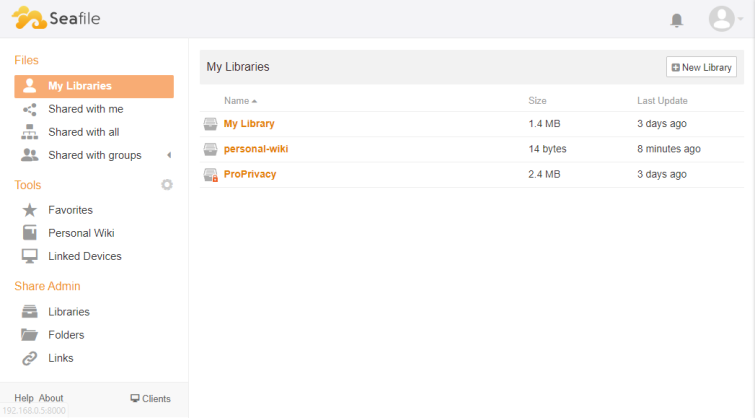Click the New Library button
The width and height of the screenshot is (755, 418).
coord(701,67)
